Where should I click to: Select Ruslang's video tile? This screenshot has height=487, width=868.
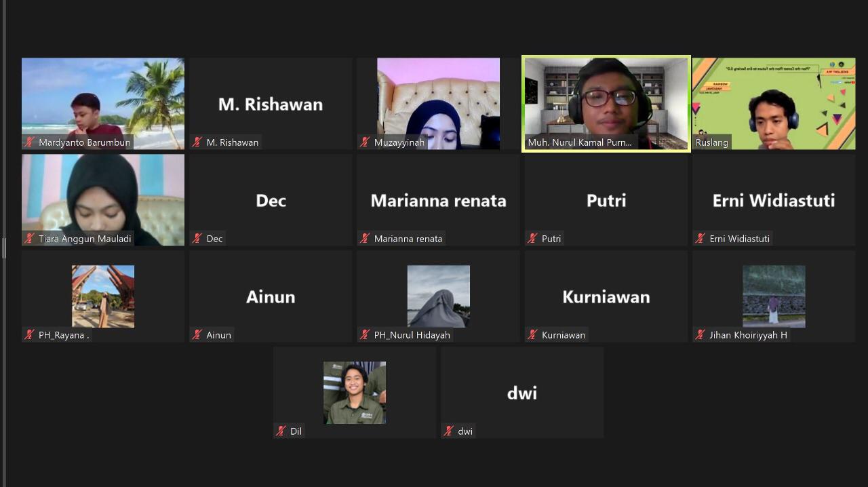point(774,104)
